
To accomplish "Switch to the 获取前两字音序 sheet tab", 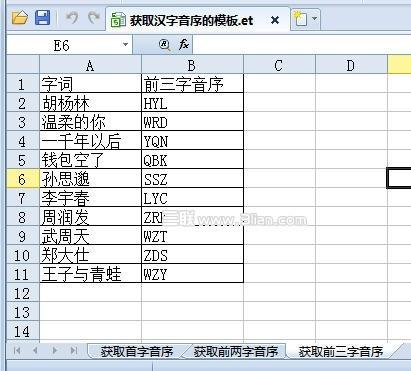I will (x=236, y=351).
